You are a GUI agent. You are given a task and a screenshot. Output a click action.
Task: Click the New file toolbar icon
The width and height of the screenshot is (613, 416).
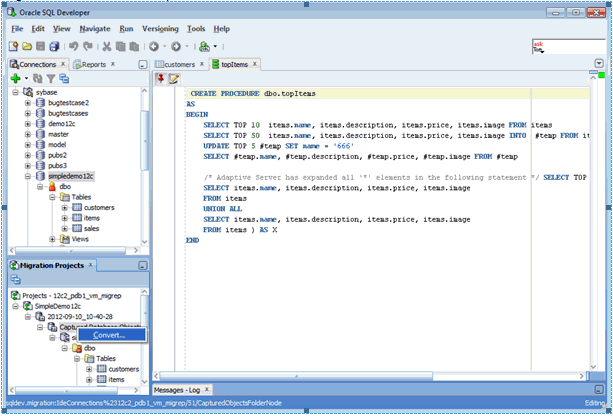tap(13, 46)
